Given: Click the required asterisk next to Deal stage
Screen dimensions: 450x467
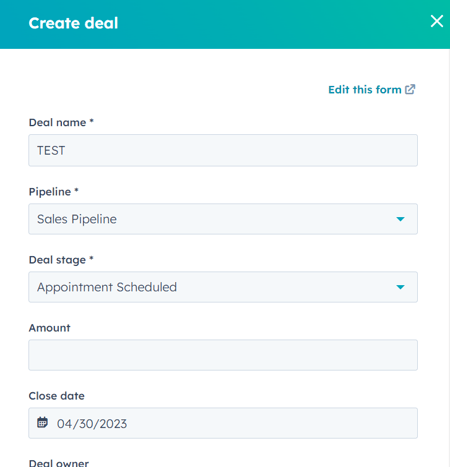Looking at the screenshot, I should click(x=91, y=258).
